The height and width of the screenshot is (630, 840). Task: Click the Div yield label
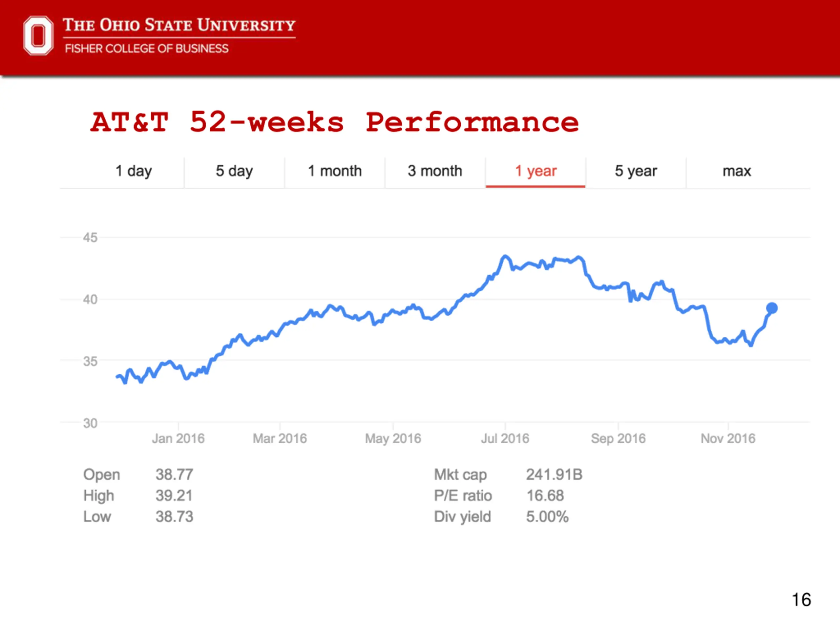click(463, 517)
